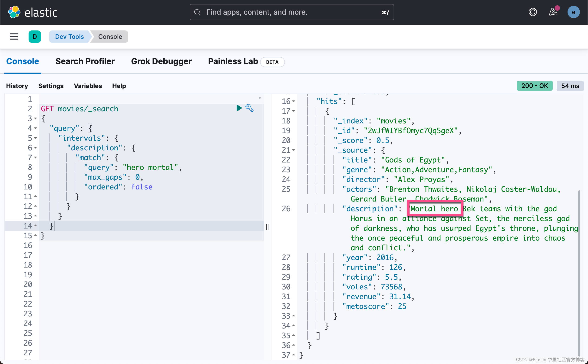This screenshot has width=588, height=364.
Task: Switch to the Grok Debugger tab
Action: 161,61
